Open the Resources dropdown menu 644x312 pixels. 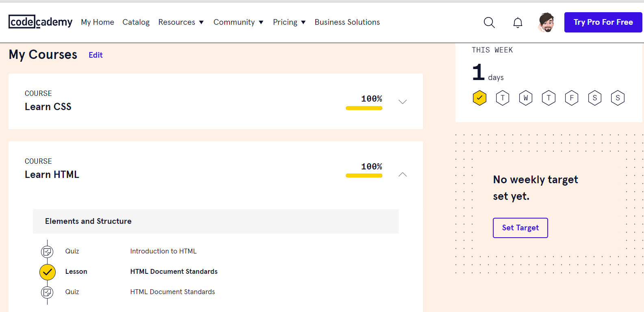point(181,22)
